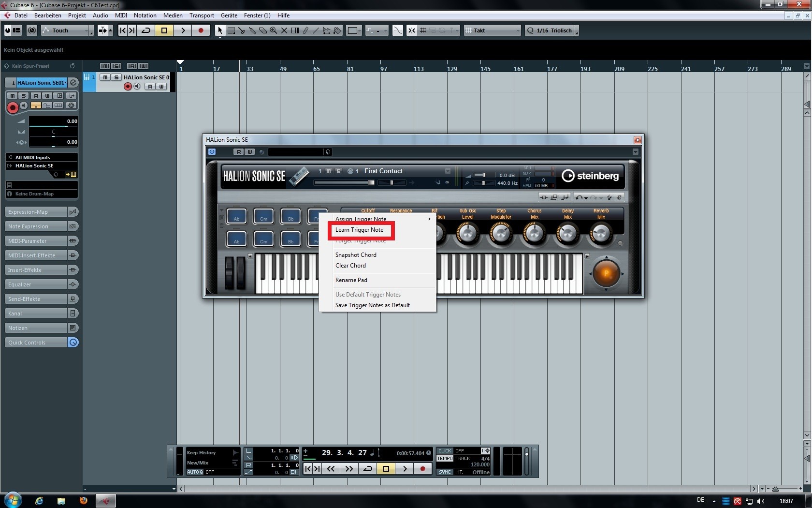
Task: Click the HALion slot level slider
Action: (344, 182)
